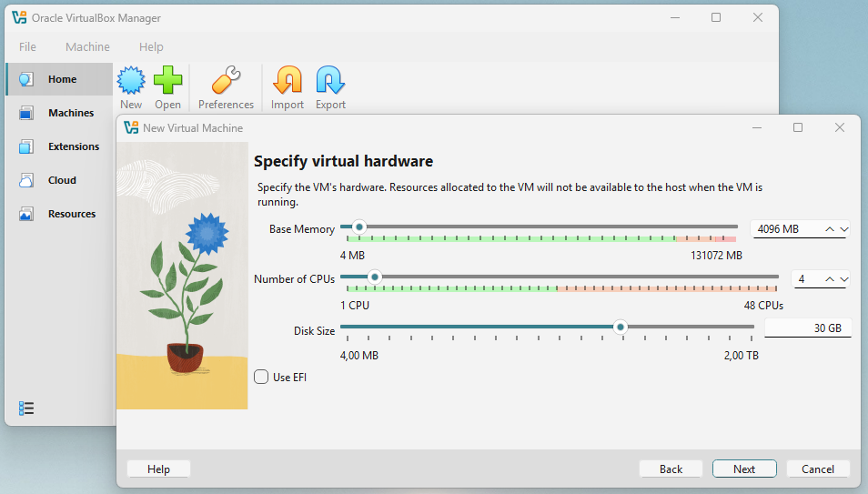Go Back to previous wizard step
868x494 pixels.
tap(671, 469)
